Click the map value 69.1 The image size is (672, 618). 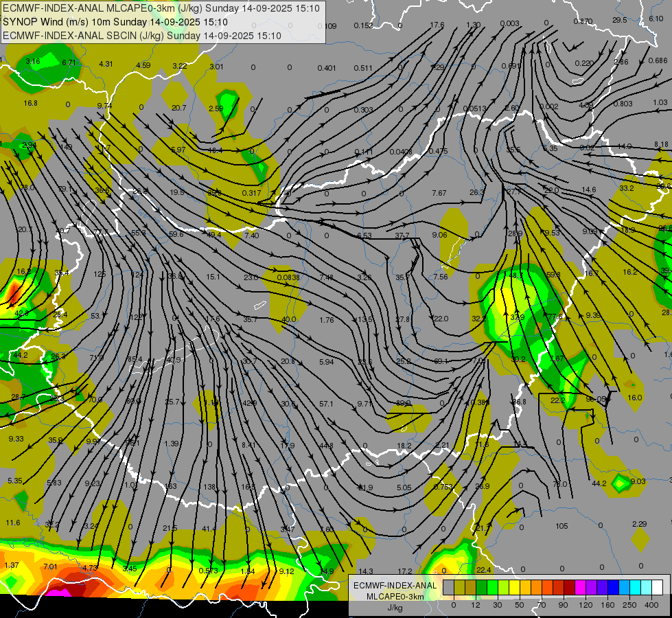tap(441, 361)
